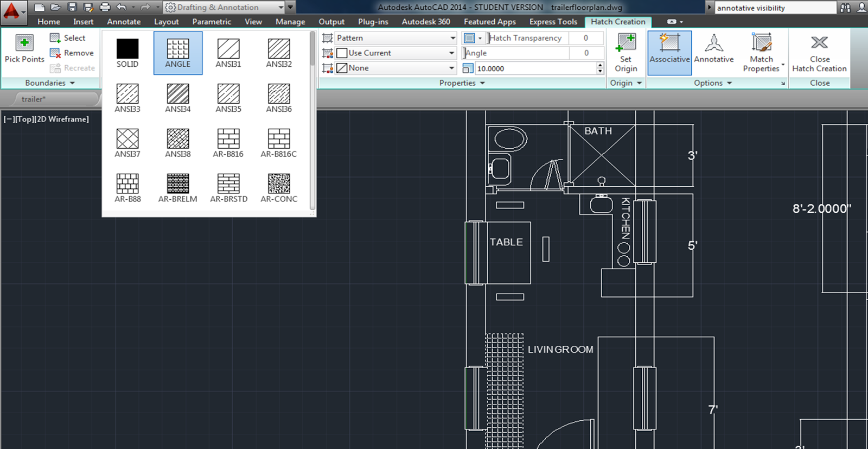Click the [Top] viewport view control
This screenshot has height=449, width=868.
[24, 119]
